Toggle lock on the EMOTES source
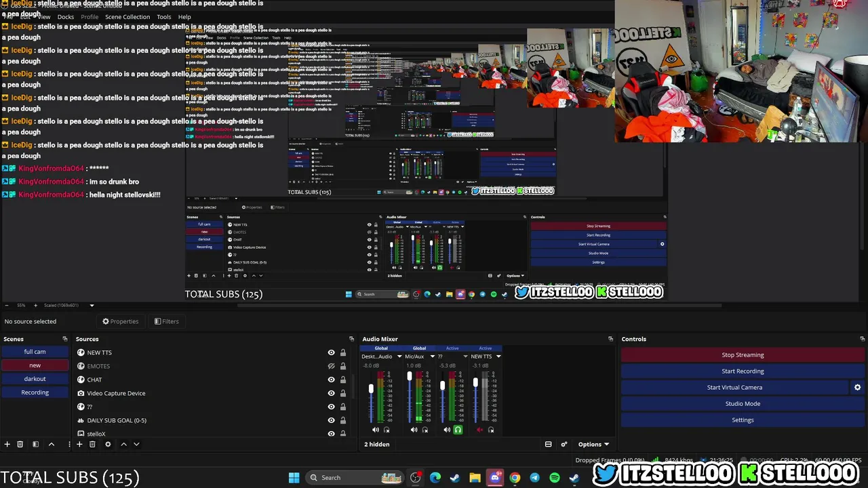This screenshot has width=868, height=488. click(x=343, y=366)
